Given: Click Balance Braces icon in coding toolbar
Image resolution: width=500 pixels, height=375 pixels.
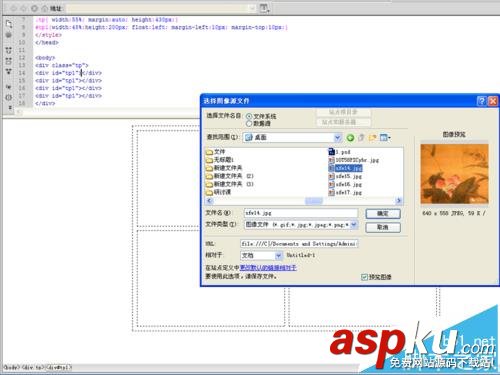Looking at the screenshot, I should coord(9,97).
